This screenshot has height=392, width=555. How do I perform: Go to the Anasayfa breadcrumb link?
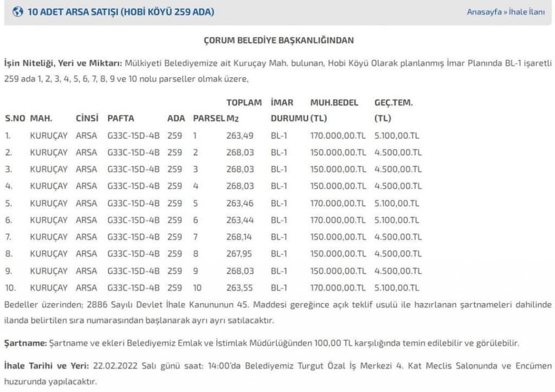[484, 12]
